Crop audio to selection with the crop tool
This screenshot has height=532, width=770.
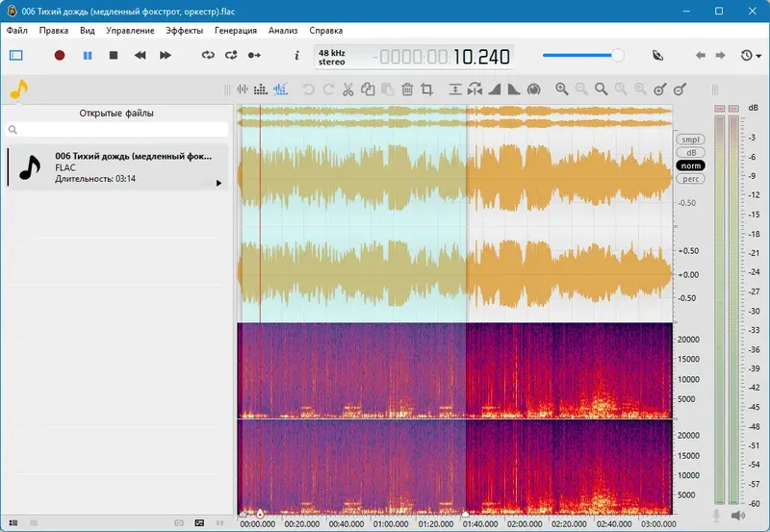click(x=427, y=89)
